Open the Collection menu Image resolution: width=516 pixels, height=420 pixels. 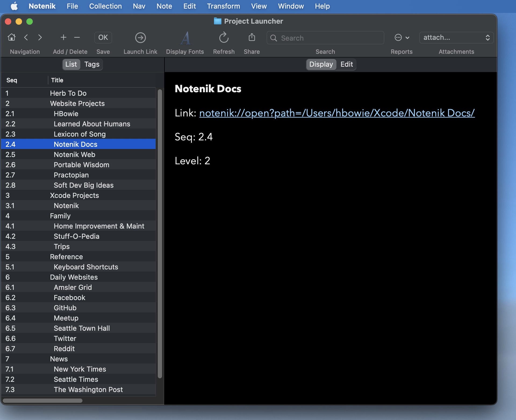[x=105, y=6]
